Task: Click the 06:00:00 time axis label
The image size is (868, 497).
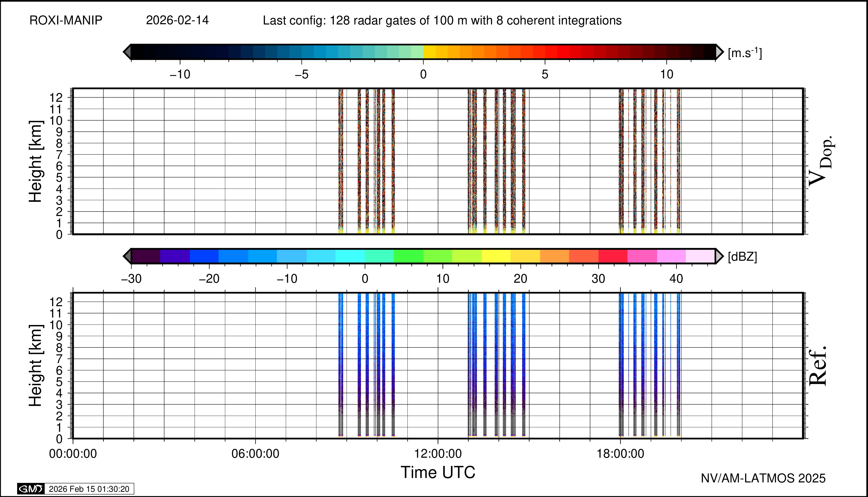Action: click(255, 454)
